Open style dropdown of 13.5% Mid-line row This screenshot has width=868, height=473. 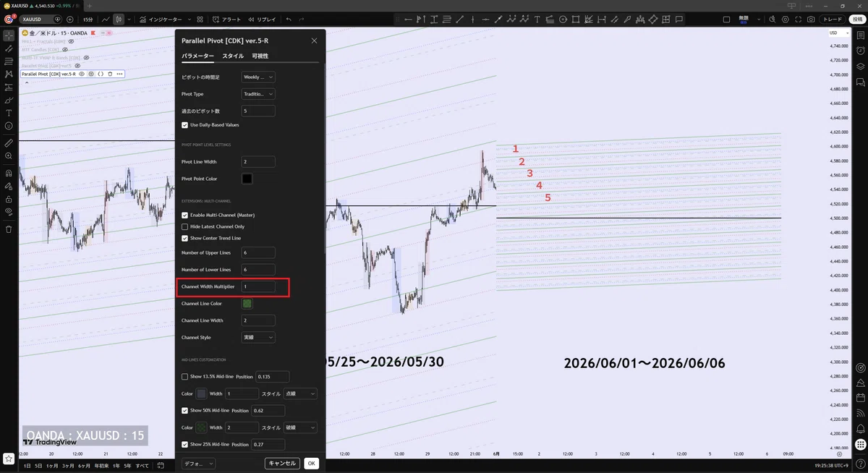(x=301, y=393)
